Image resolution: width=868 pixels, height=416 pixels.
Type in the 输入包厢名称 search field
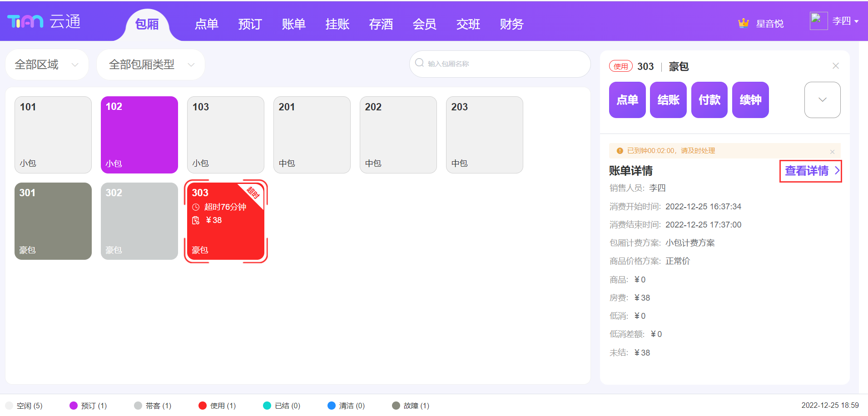point(504,64)
